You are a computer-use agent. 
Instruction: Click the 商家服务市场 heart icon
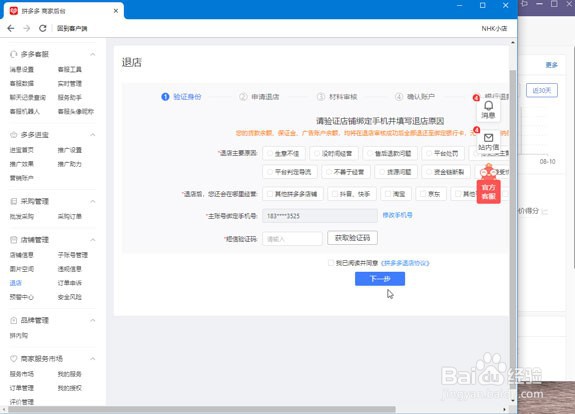[x=14, y=359]
